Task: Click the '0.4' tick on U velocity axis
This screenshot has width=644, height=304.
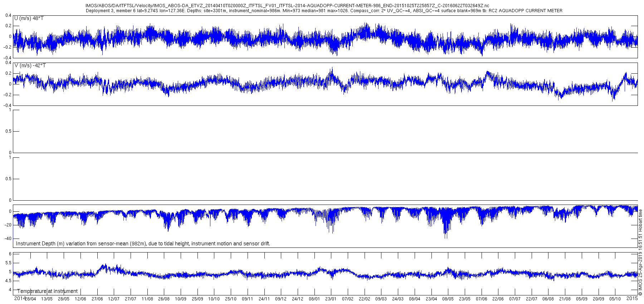Action: coord(9,15)
